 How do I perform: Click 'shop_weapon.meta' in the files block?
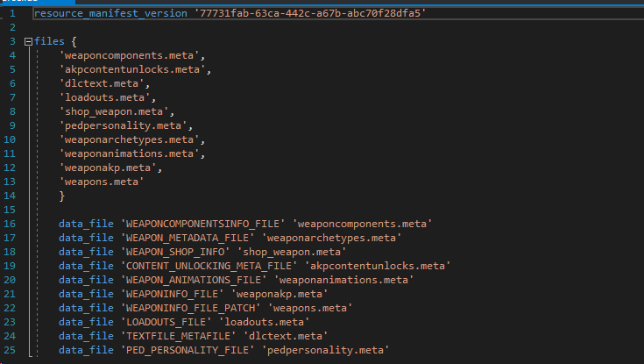point(113,111)
